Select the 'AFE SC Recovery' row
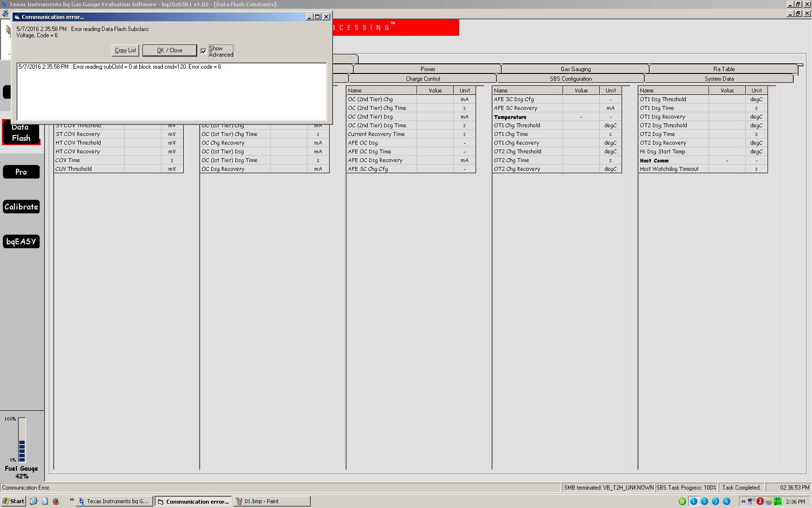This screenshot has width=812, height=508. (x=557, y=108)
